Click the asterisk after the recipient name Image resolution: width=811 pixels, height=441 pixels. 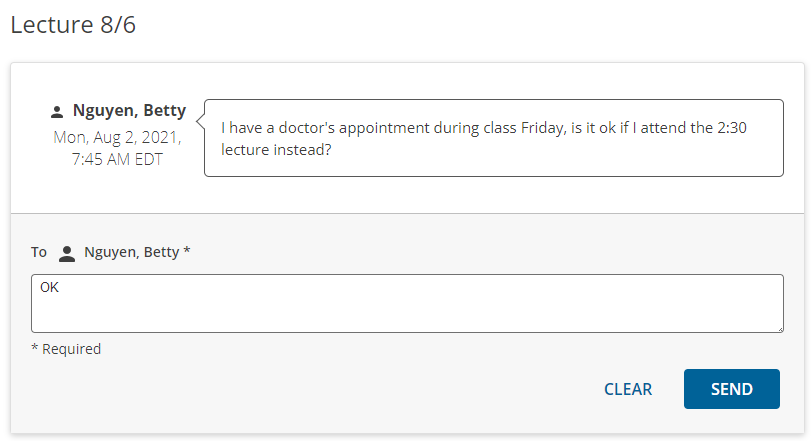coord(187,251)
